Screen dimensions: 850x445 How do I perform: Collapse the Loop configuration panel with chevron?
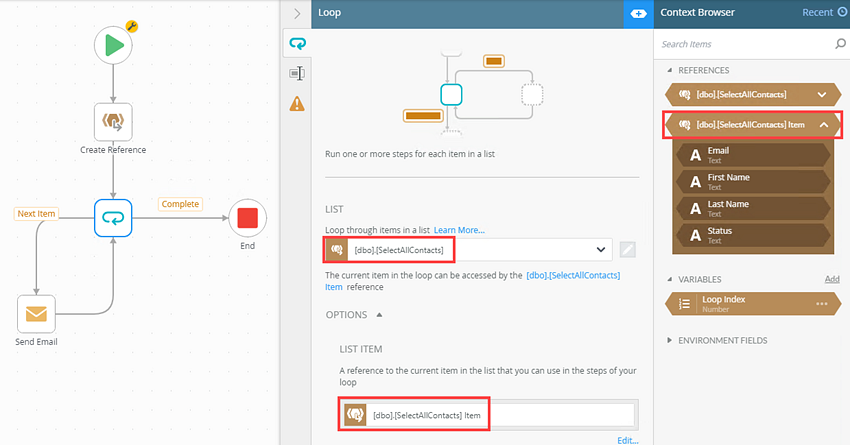297,14
